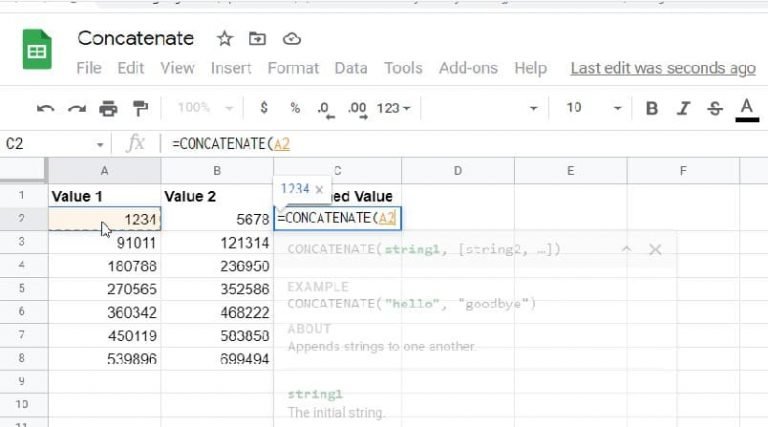Select the 'Value 2' header cell
Screen dimensions: 768x427
[217, 196]
